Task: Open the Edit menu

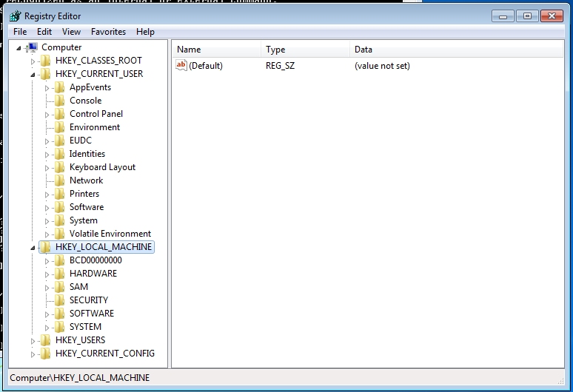Action: (44, 32)
